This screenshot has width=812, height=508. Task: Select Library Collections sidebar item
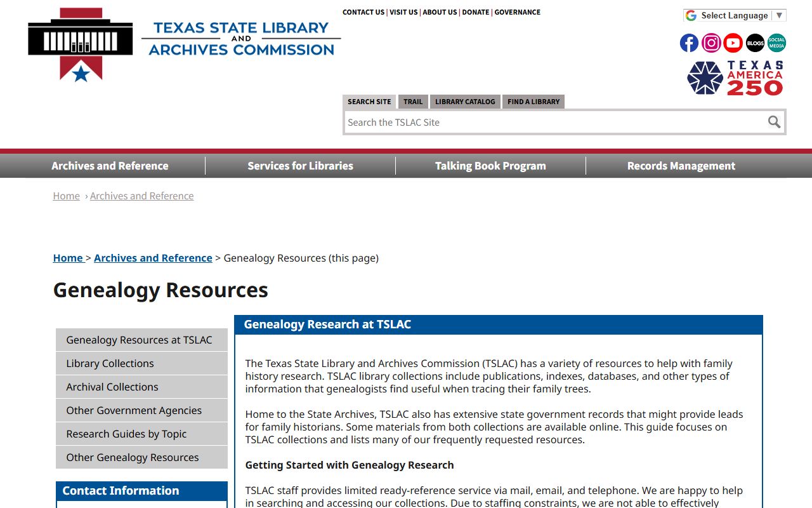click(141, 363)
